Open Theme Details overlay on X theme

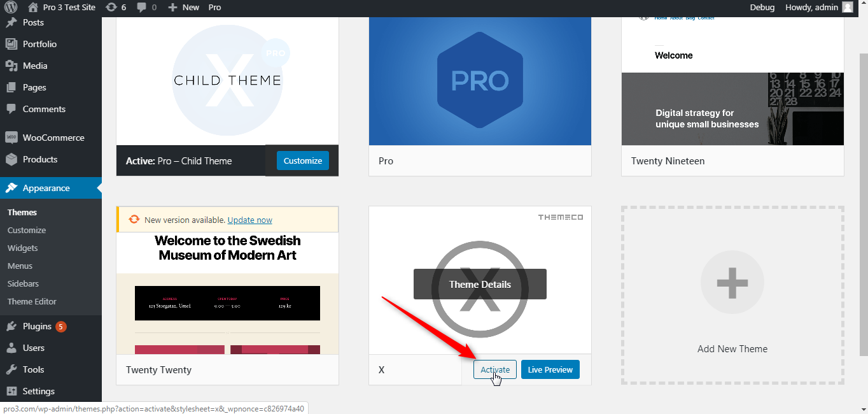coord(480,284)
